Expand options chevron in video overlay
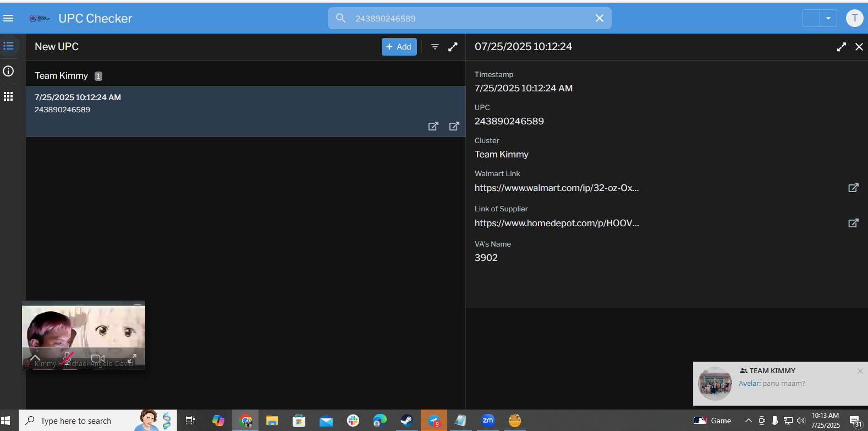This screenshot has width=868, height=431. (x=35, y=358)
